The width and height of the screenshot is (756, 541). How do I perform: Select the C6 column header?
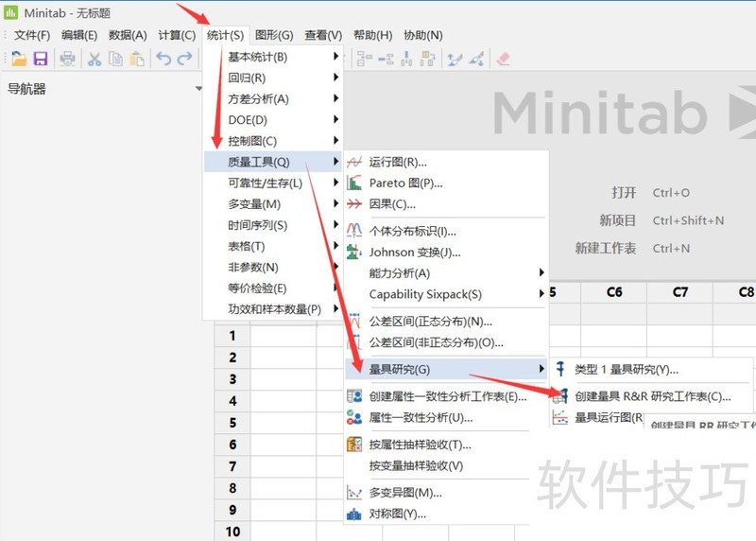[613, 292]
